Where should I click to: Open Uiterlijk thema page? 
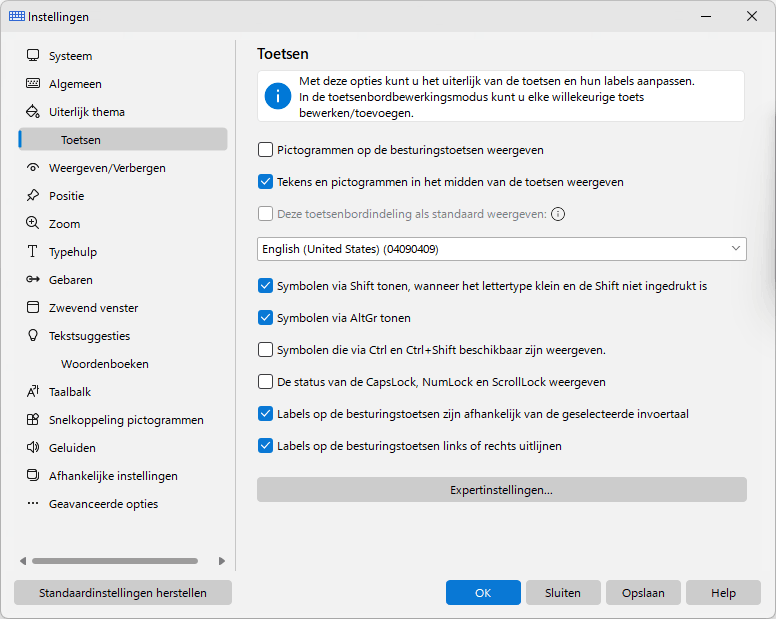coord(123,112)
